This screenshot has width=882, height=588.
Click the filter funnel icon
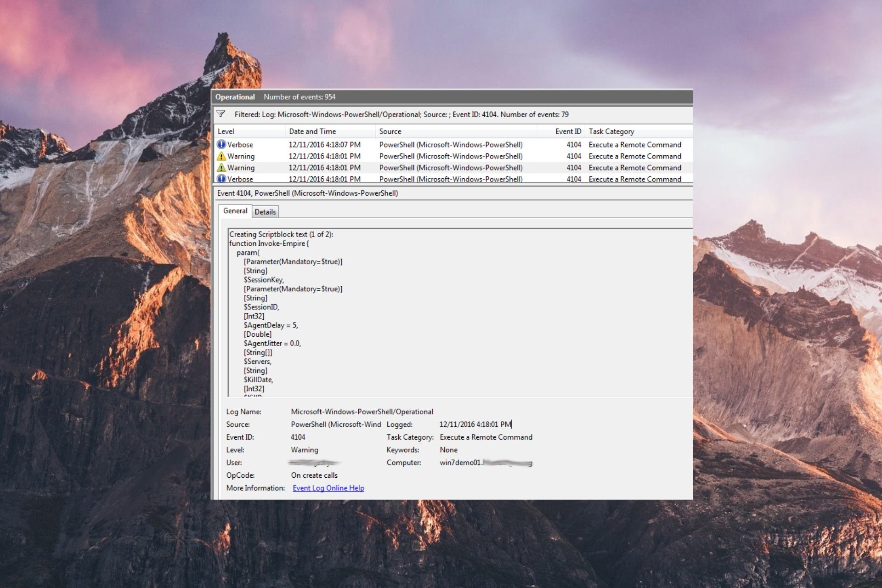point(220,114)
